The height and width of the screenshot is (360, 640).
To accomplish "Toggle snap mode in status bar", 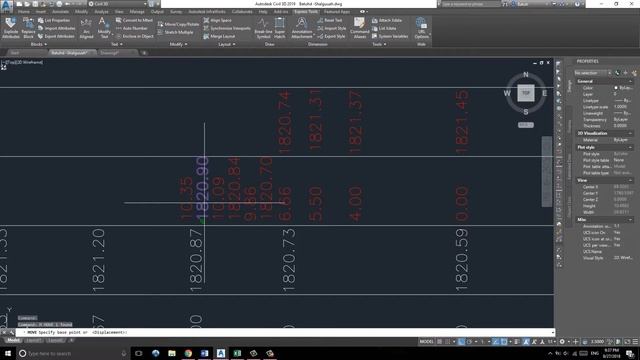I will coord(448,342).
